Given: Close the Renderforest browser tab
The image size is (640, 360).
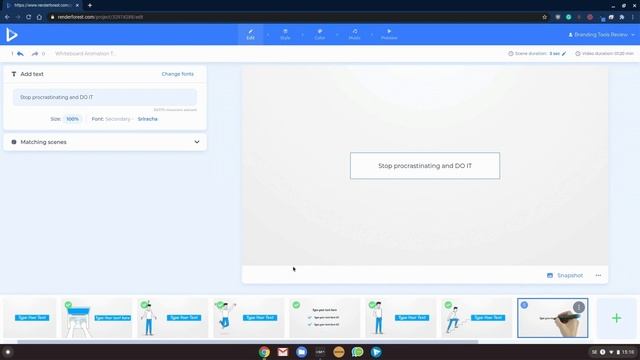Looking at the screenshot, I should point(77,5).
